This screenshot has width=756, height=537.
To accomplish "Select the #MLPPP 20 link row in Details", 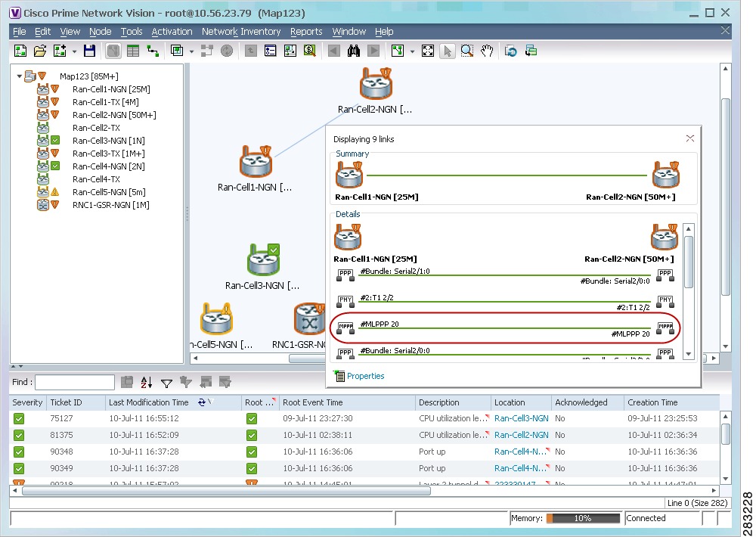I will point(505,328).
